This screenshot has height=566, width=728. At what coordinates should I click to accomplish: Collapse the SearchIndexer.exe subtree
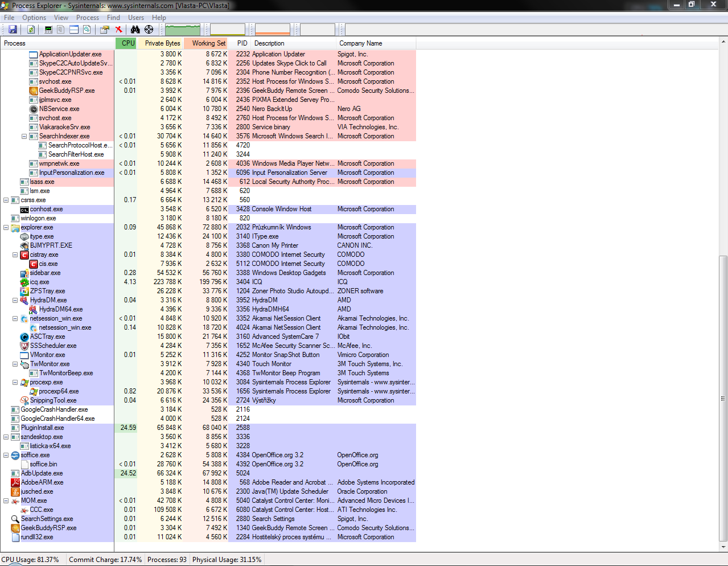tap(24, 137)
